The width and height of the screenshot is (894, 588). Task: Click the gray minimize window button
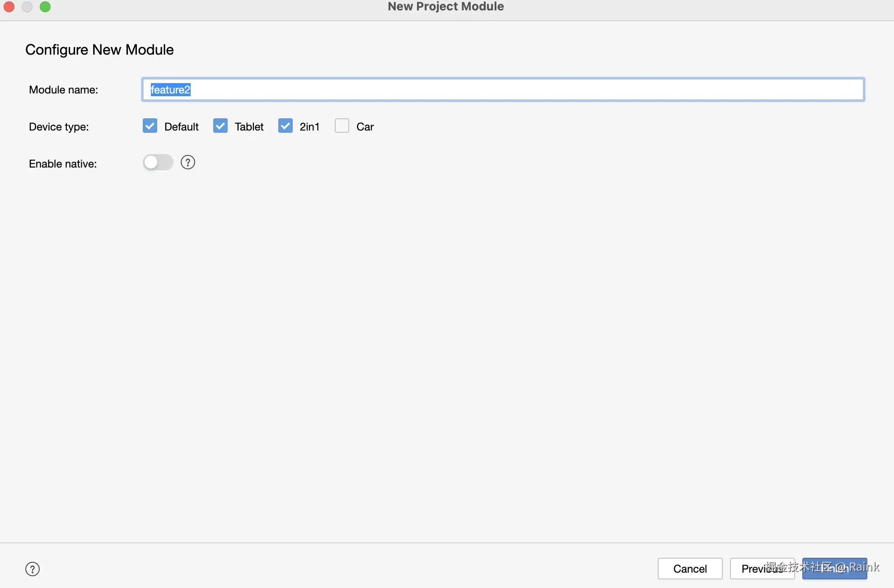27,7
